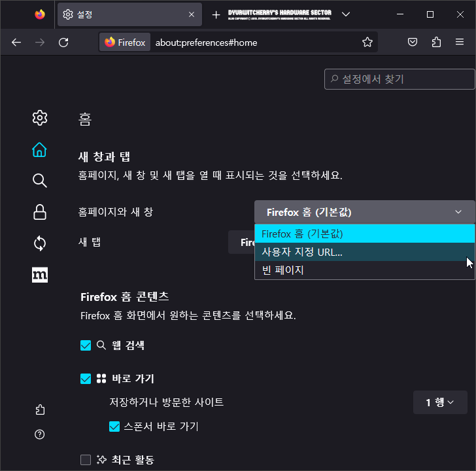The width and height of the screenshot is (476, 471).
Task: Collapse 홈페이지와 새 창 dropdown
Action: [365, 212]
